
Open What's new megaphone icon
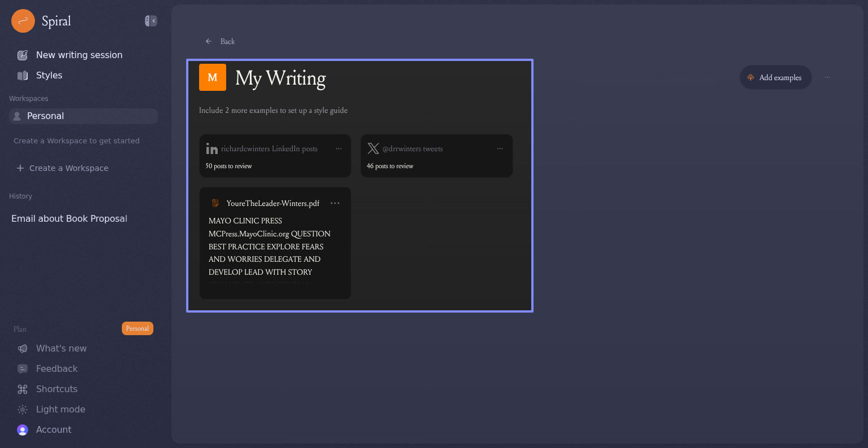click(x=23, y=349)
